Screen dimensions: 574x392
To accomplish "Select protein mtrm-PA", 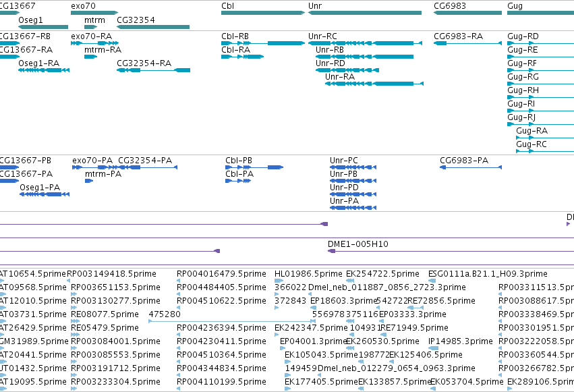I will click(89, 181).
